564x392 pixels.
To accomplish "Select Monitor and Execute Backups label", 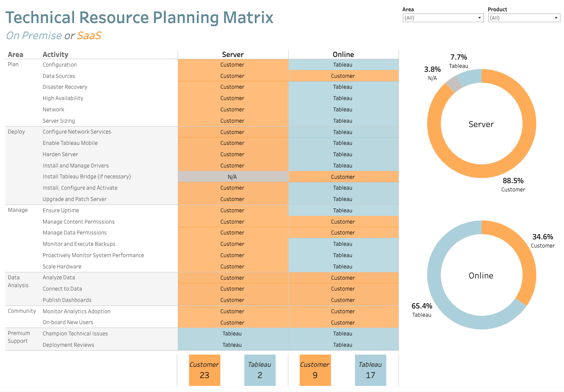I will point(79,244).
